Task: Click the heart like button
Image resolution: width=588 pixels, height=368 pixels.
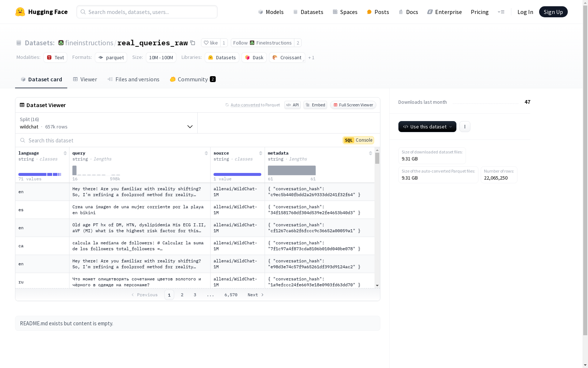Action: pyautogui.click(x=211, y=43)
